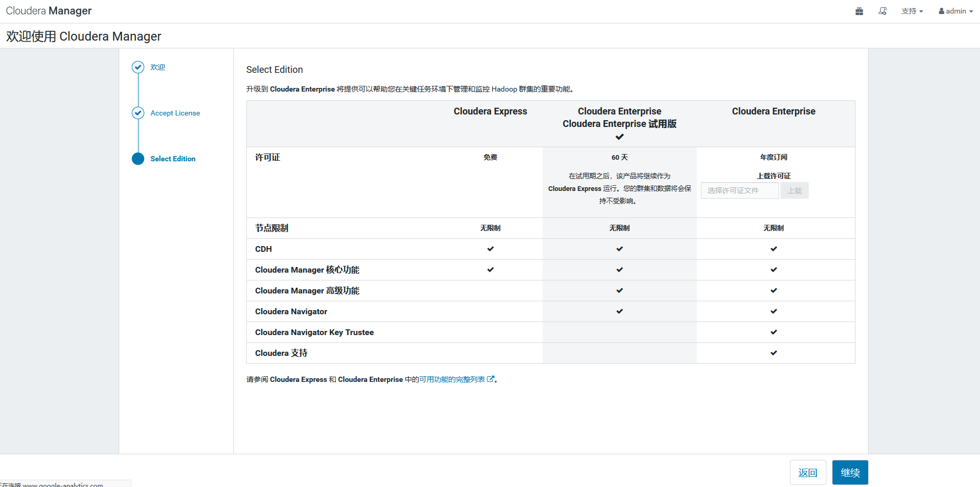Click 无限制 in the Cloudera Express column

(491, 228)
